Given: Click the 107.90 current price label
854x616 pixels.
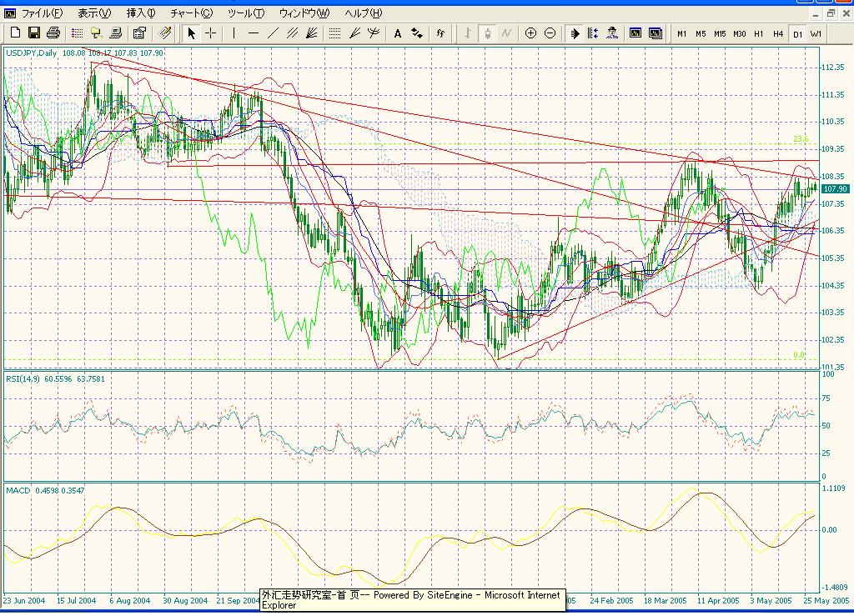Looking at the screenshot, I should 834,189.
